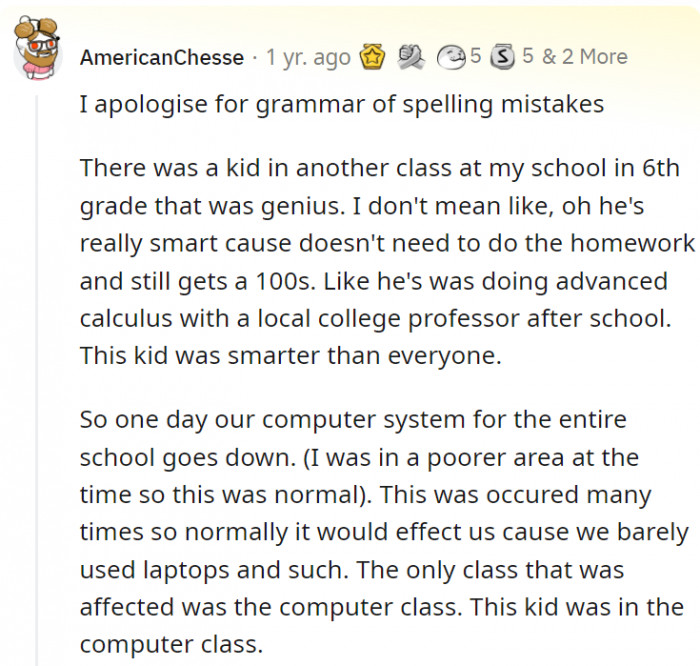Collapse the comment thread using the vertical line
Screen dimensions: 700x666
[x=37, y=379]
